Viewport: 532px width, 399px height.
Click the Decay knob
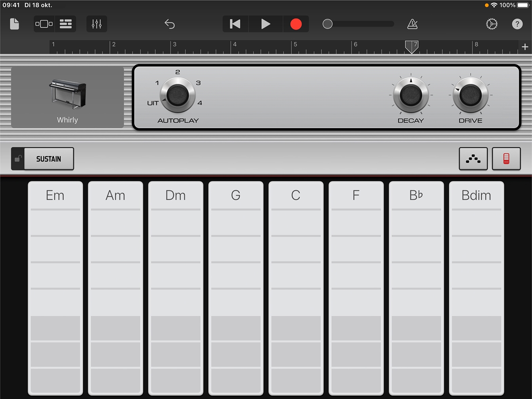pos(411,95)
